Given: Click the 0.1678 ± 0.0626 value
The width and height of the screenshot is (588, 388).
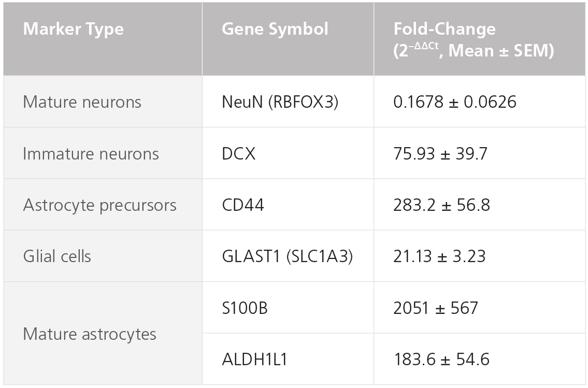Looking at the screenshot, I should [x=455, y=102].
